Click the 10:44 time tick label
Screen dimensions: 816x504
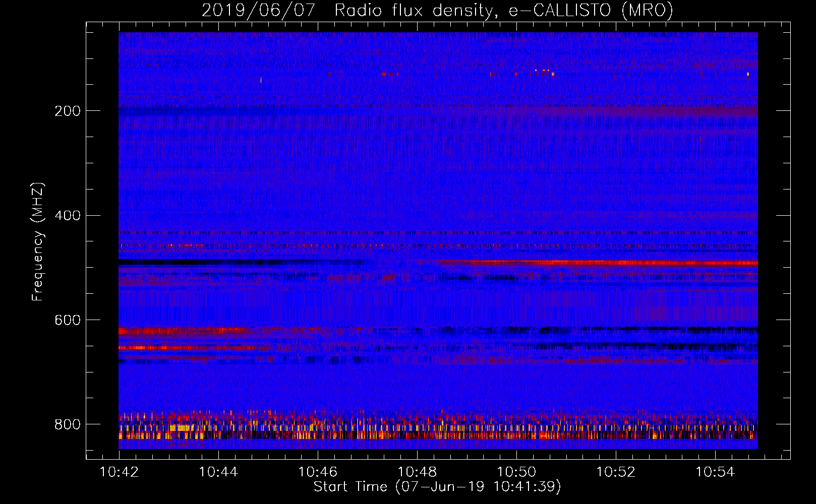(x=218, y=472)
